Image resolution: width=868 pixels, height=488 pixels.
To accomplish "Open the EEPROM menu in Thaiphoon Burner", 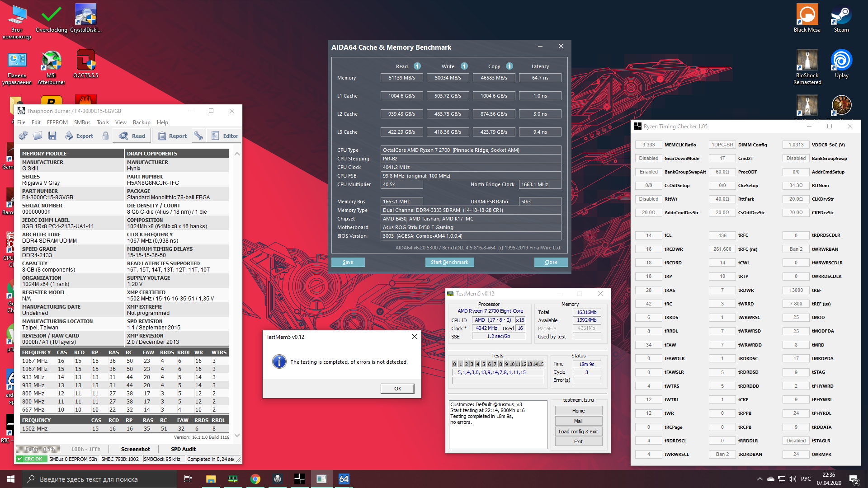I will tap(57, 122).
